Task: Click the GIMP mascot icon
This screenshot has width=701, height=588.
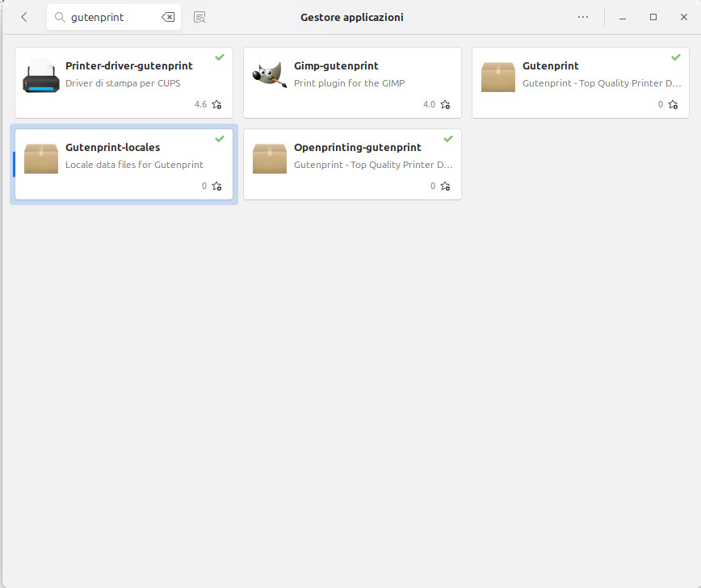Action: tap(269, 74)
